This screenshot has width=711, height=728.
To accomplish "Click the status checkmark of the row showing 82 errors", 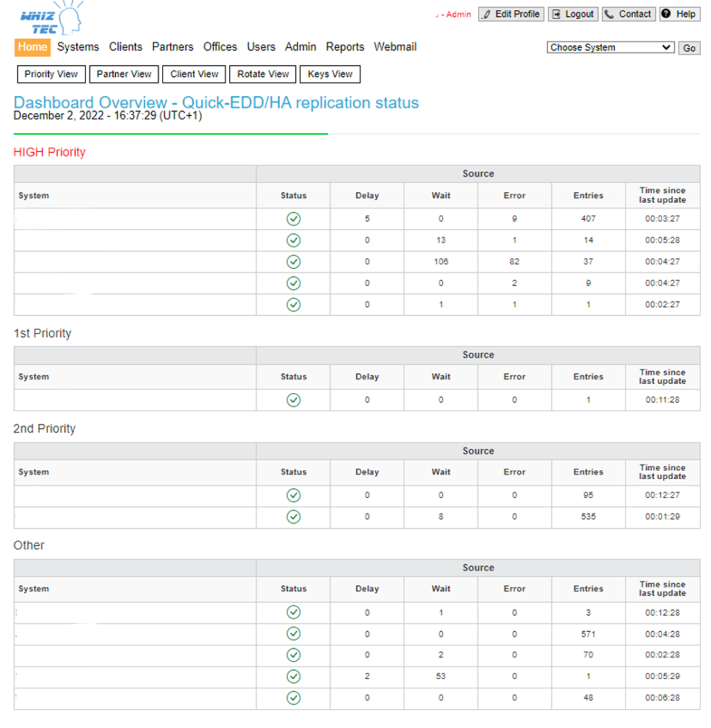I will coord(293,262).
